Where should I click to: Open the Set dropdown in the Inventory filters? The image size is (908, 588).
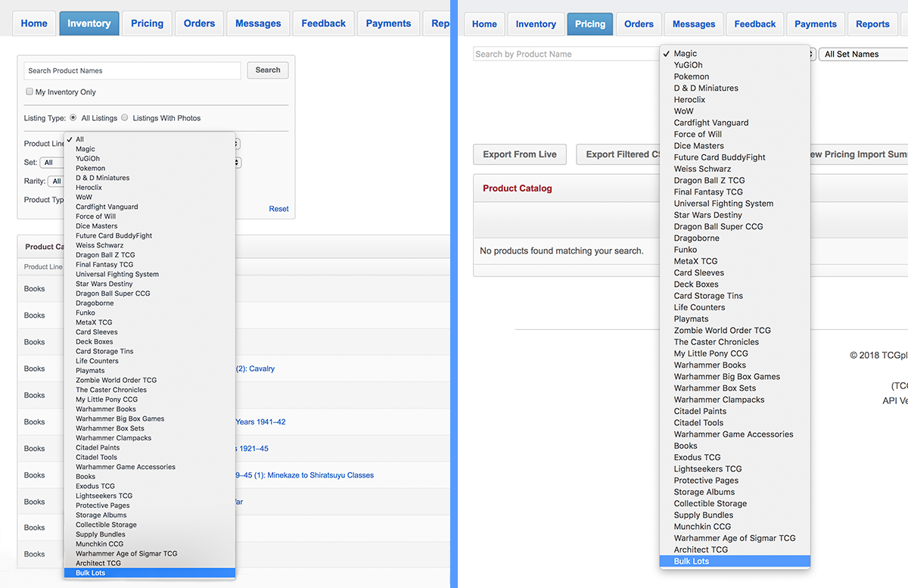pyautogui.click(x=141, y=163)
